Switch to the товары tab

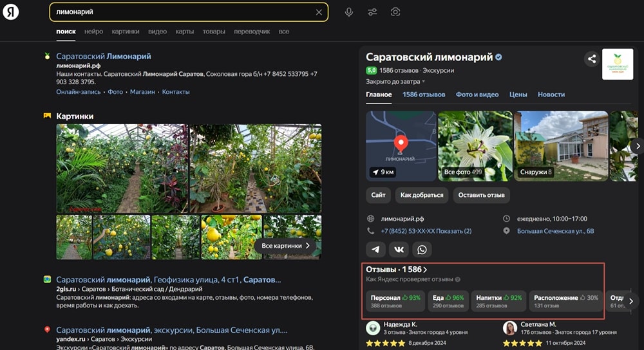(214, 31)
